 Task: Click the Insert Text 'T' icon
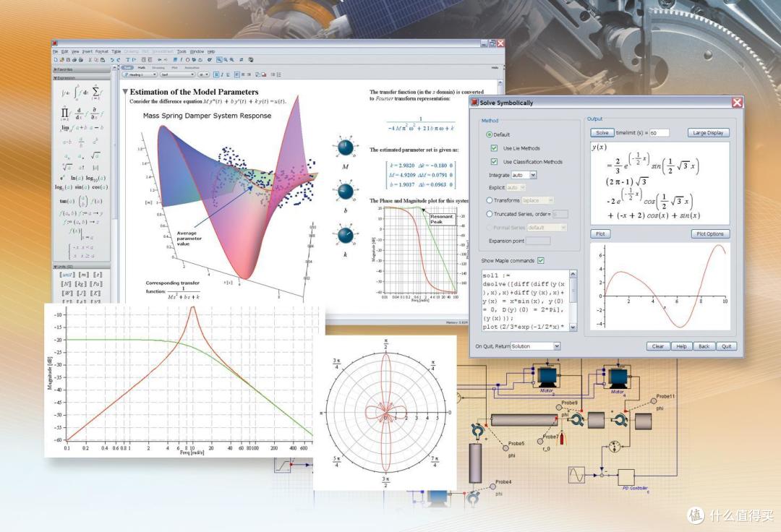click(x=127, y=60)
